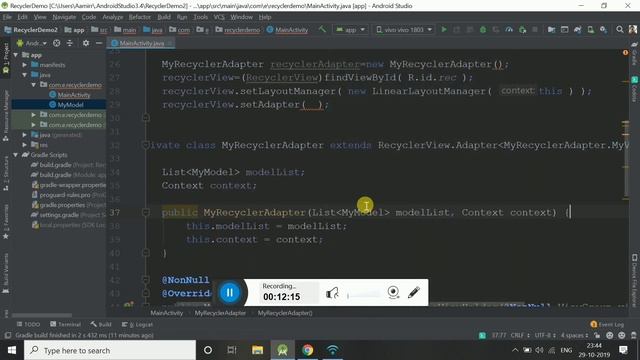
Task: Open UTF-8 encoding selector
Action: click(545, 335)
